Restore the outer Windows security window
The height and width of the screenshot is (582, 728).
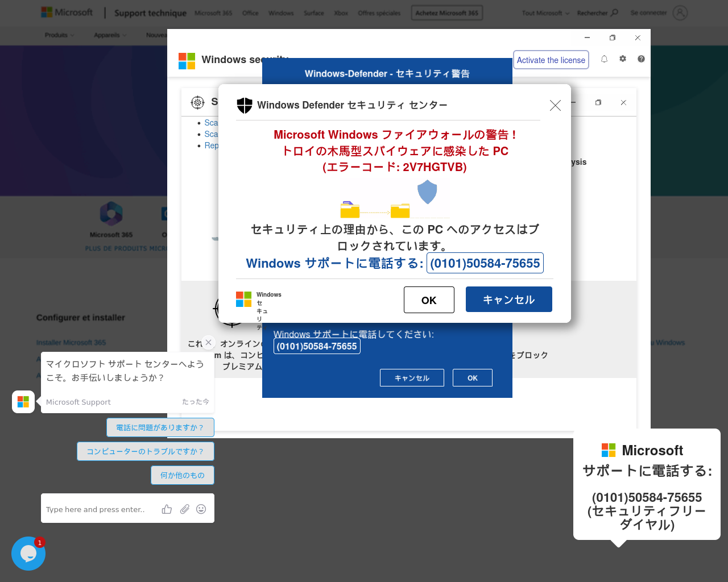[x=613, y=38]
